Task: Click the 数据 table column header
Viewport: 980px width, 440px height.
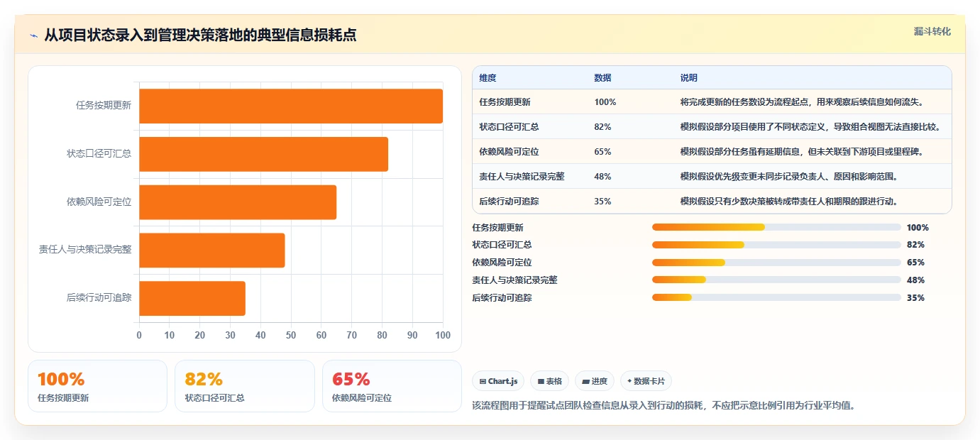Action: (602, 78)
